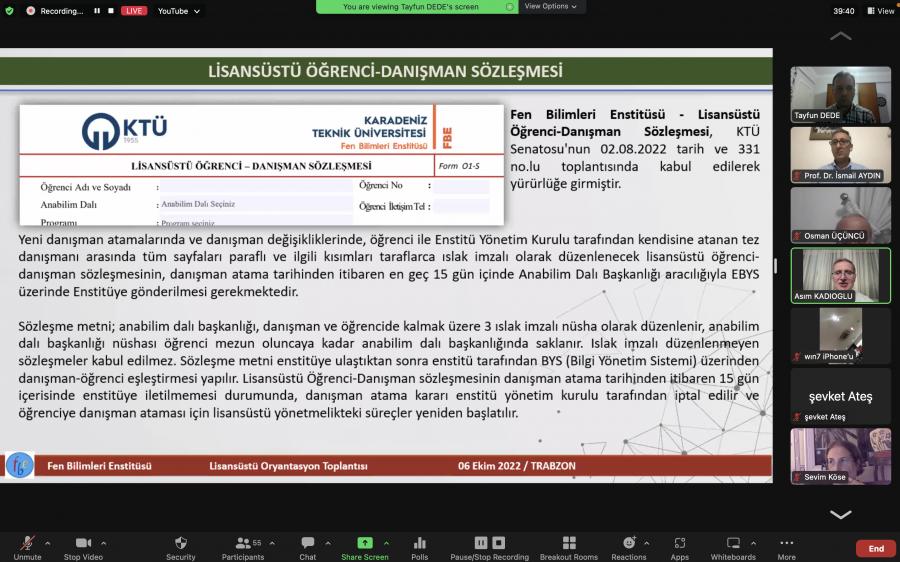The width and height of the screenshot is (900, 562).
Task: Click 'Form 01-S' label on the form
Action: click(459, 166)
